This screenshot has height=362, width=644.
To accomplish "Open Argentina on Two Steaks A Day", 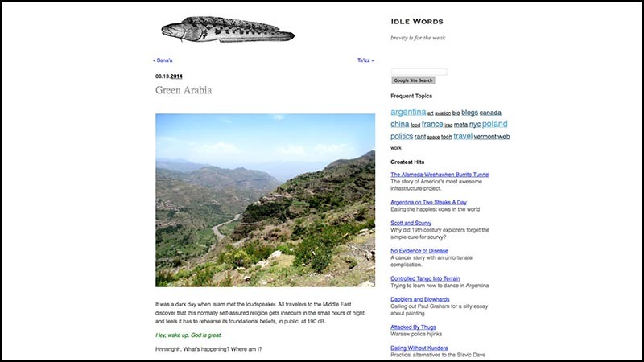I will point(428,203).
